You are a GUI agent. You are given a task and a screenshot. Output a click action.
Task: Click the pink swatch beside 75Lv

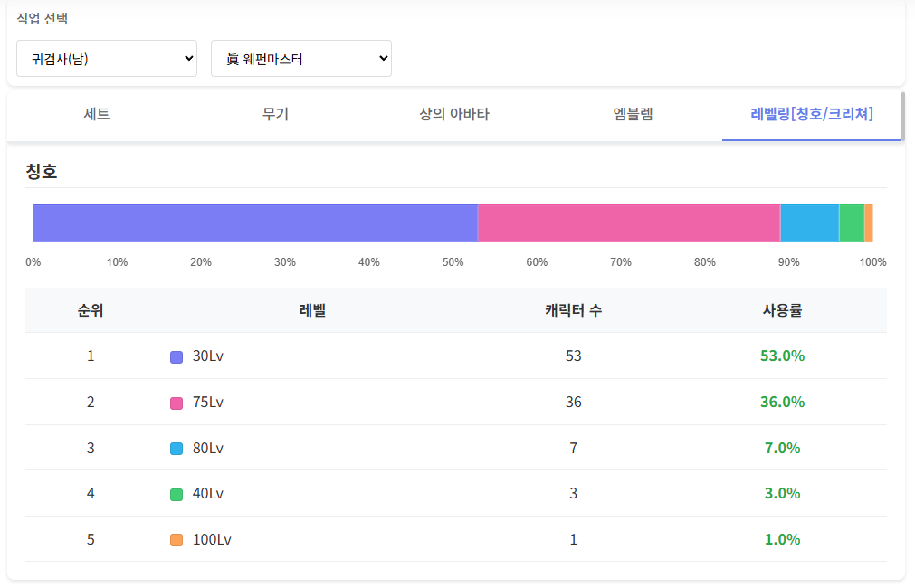point(176,403)
